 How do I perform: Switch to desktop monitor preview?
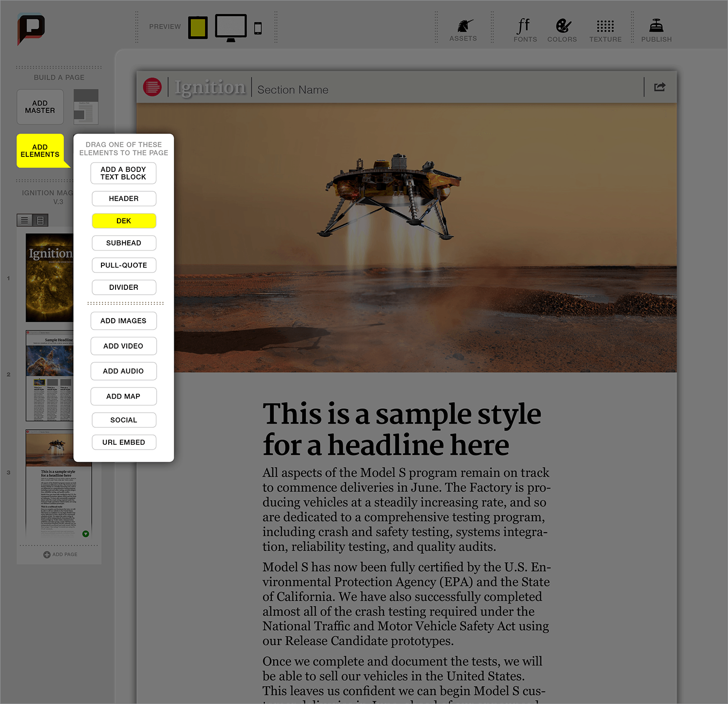click(x=231, y=28)
